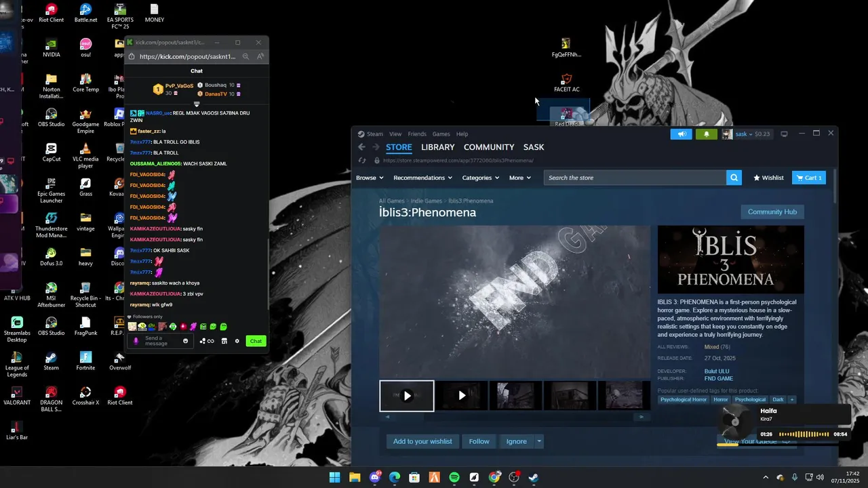The height and width of the screenshot is (488, 868).
Task: Click the Steam desktop shortcut icon
Action: (x=51, y=361)
